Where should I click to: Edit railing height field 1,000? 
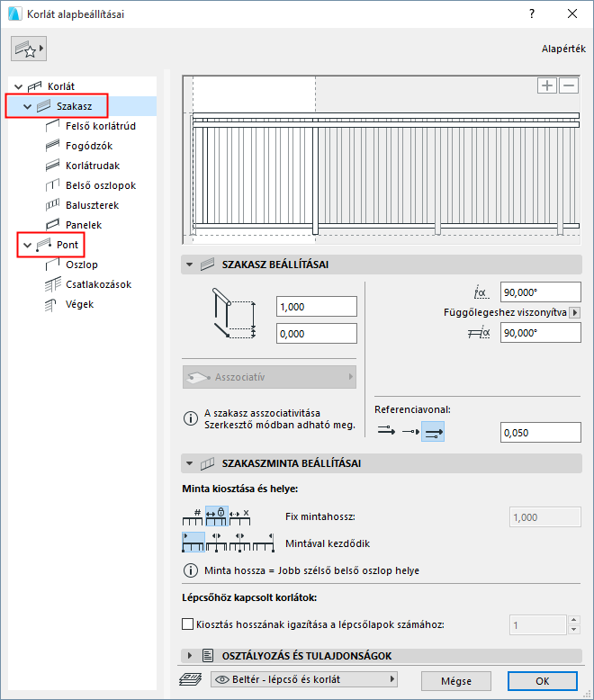[317, 307]
